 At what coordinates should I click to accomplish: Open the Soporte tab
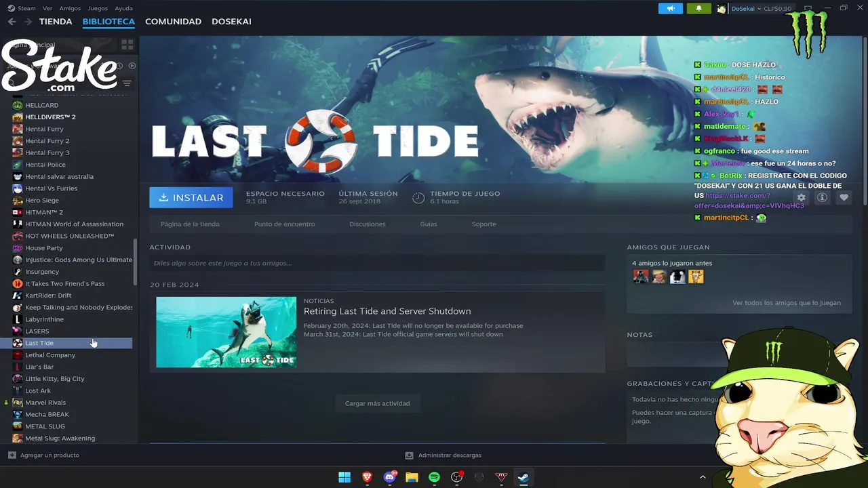[x=484, y=224]
